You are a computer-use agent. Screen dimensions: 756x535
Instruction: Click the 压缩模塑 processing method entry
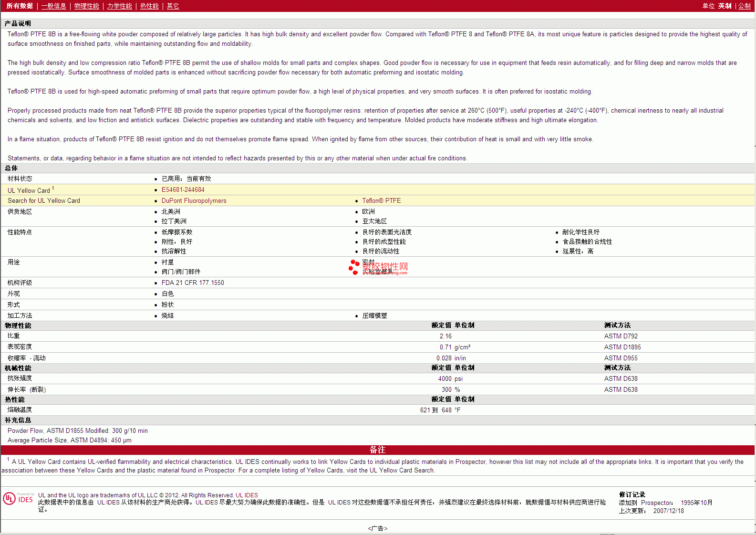(374, 315)
